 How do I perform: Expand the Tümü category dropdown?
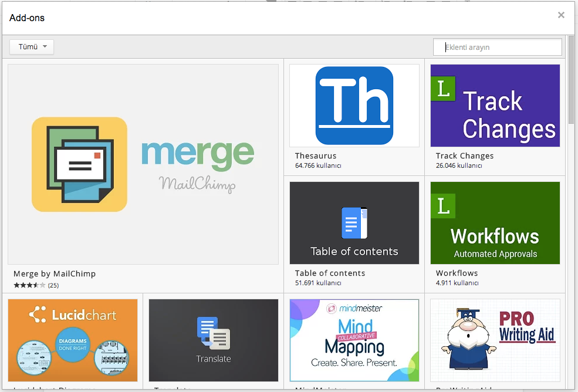pos(32,47)
